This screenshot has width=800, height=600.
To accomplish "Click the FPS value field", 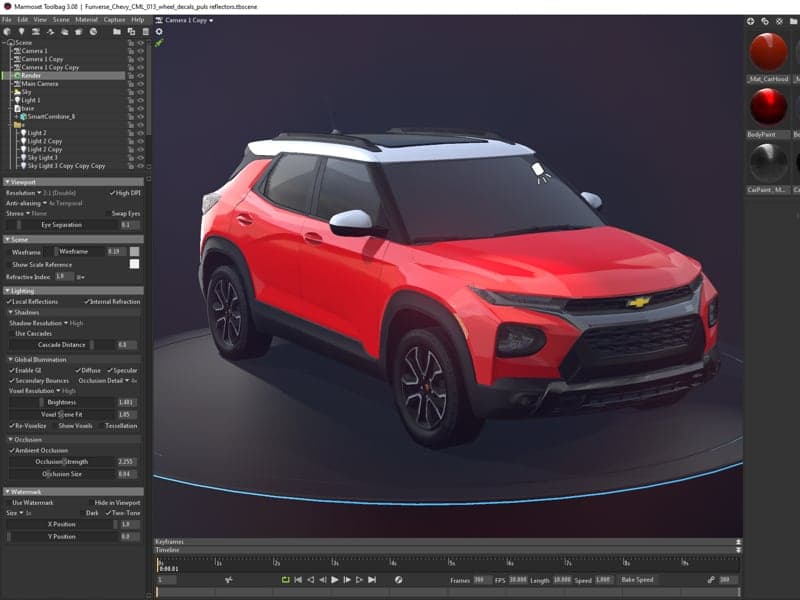I will coord(518,580).
